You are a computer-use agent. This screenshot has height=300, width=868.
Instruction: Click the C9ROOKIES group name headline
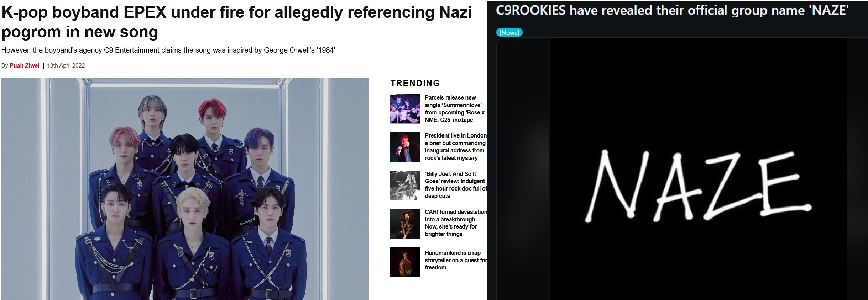coord(672,10)
